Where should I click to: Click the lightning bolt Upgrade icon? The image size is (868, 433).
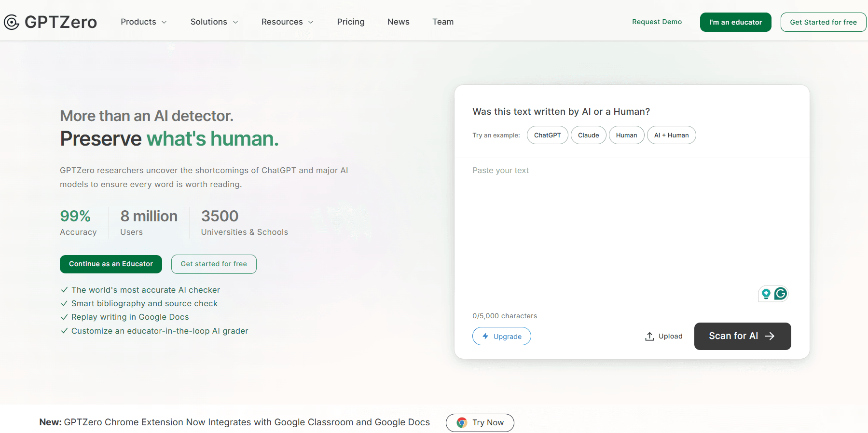[485, 336]
